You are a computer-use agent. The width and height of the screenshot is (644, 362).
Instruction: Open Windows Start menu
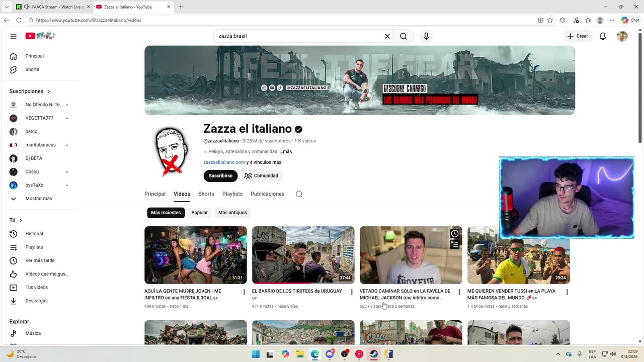click(x=256, y=354)
